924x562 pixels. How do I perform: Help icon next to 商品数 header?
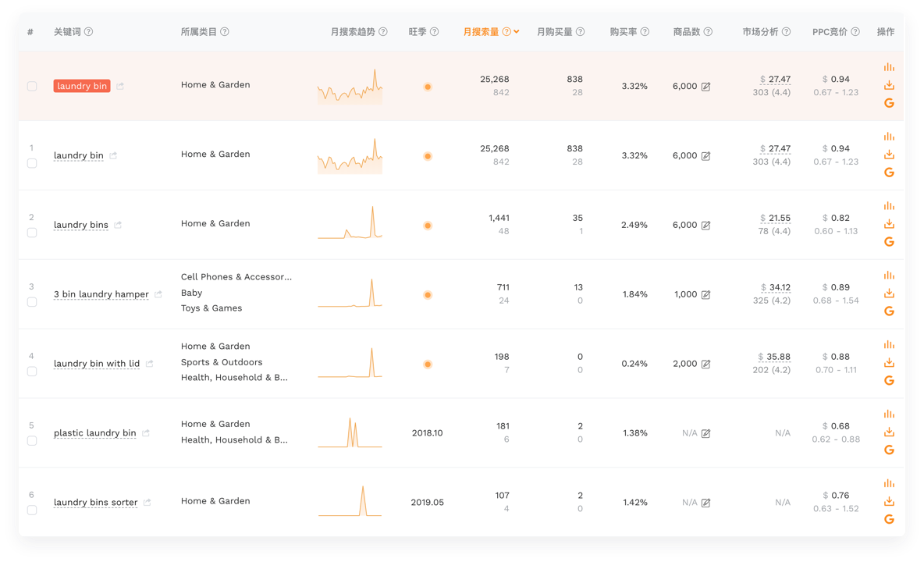click(x=709, y=32)
